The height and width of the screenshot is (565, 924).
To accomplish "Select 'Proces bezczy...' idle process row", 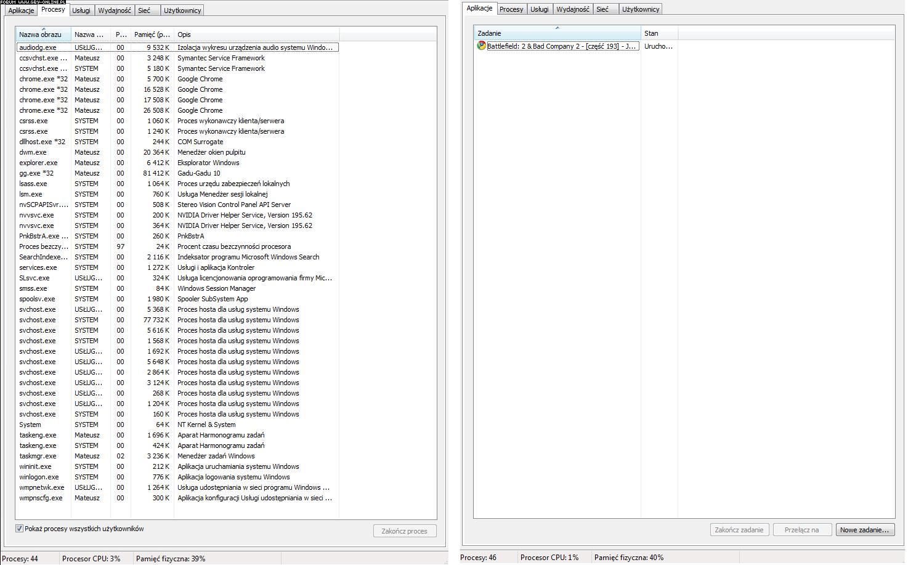I will pos(177,246).
